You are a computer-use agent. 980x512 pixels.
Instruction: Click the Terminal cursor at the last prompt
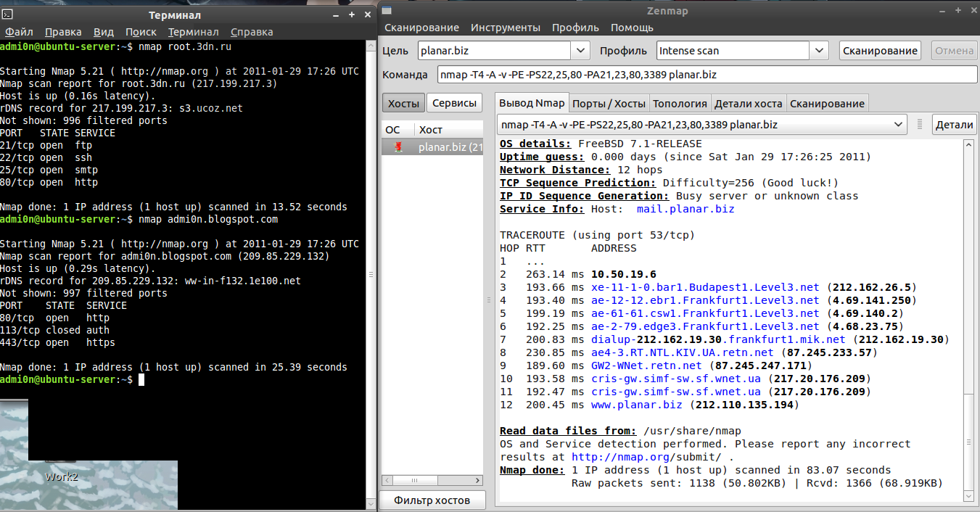coord(141,379)
